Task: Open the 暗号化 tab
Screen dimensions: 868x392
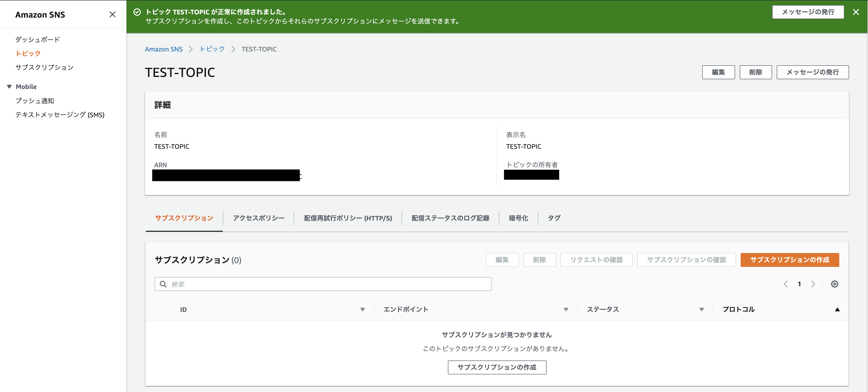Action: (518, 218)
